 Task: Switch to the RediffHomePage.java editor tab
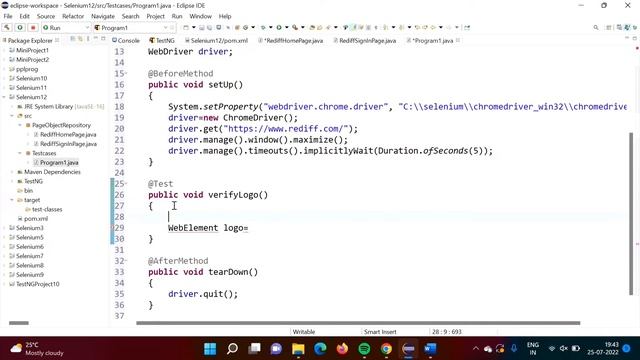(x=290, y=40)
